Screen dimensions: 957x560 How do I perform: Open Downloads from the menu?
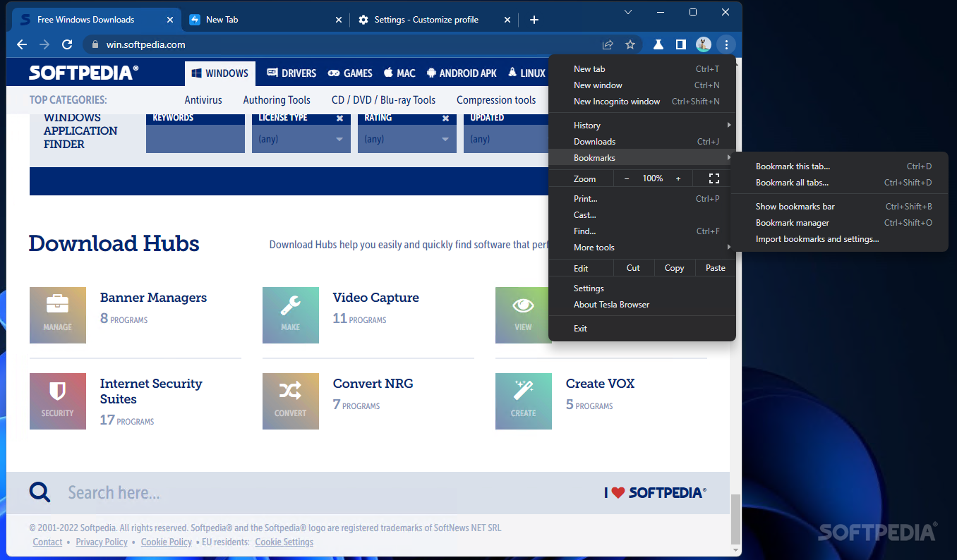642,142
